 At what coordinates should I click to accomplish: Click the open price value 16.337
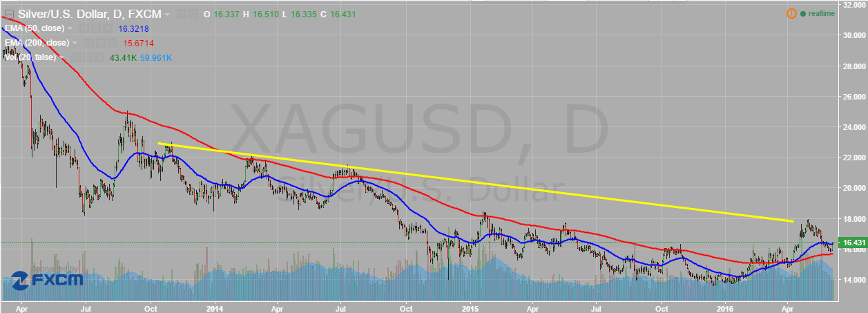coord(226,15)
